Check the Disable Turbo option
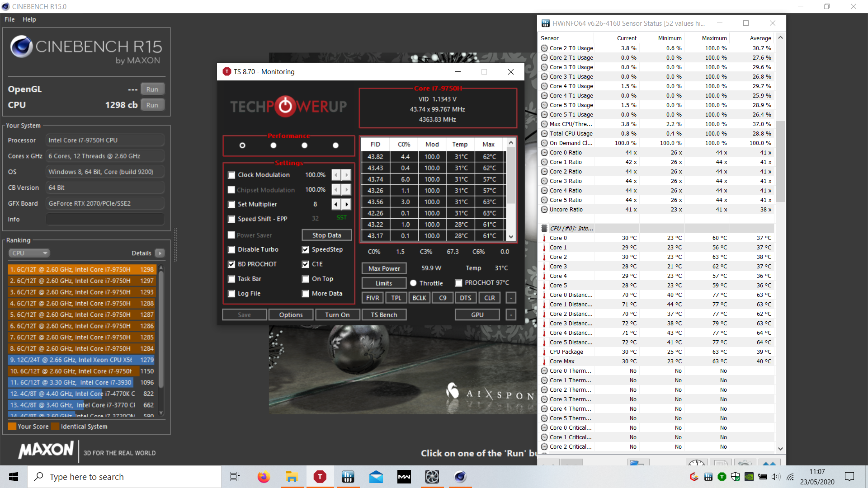The image size is (868, 488). tap(231, 249)
